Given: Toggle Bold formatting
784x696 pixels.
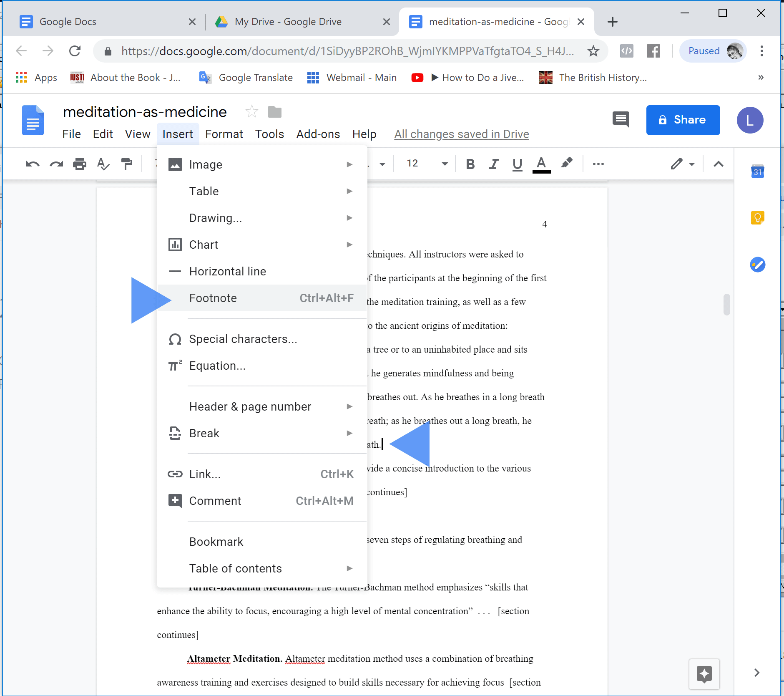Looking at the screenshot, I should tap(470, 164).
